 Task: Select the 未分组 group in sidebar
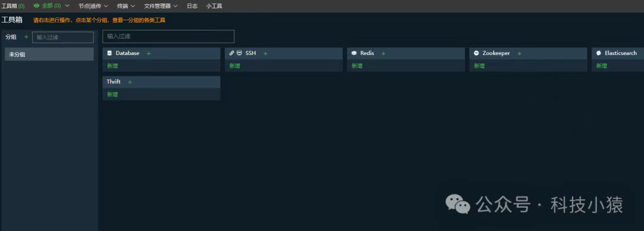tap(49, 54)
